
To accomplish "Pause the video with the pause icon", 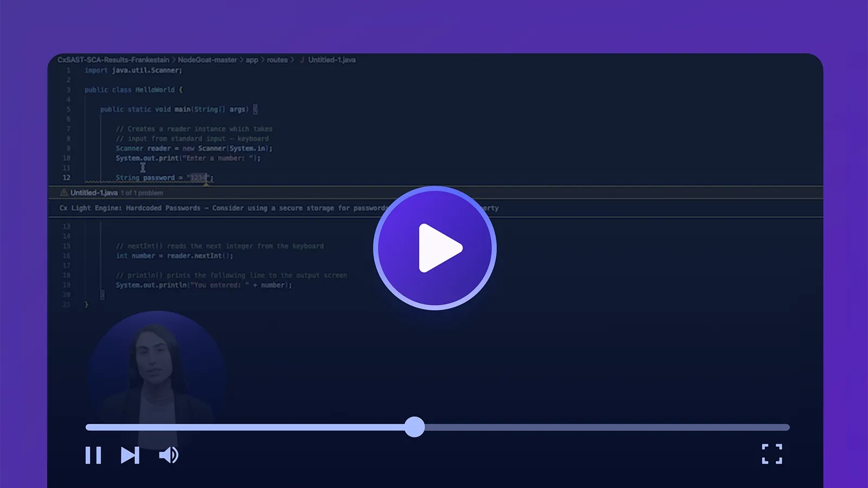I will pos(93,455).
